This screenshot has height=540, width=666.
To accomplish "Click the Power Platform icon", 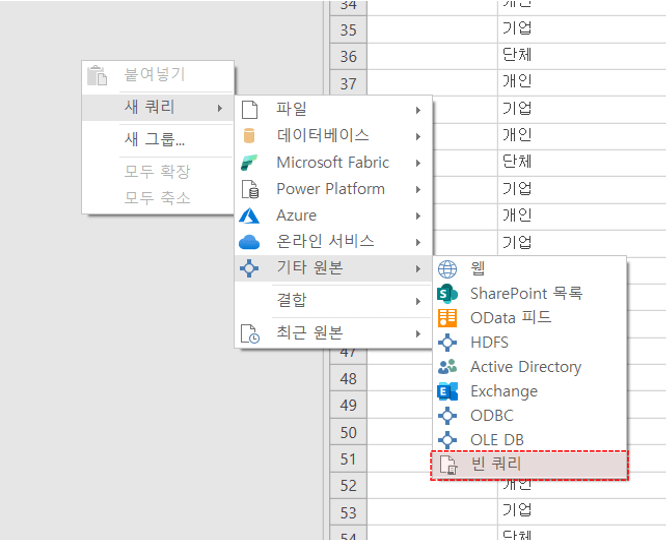I will (x=250, y=189).
